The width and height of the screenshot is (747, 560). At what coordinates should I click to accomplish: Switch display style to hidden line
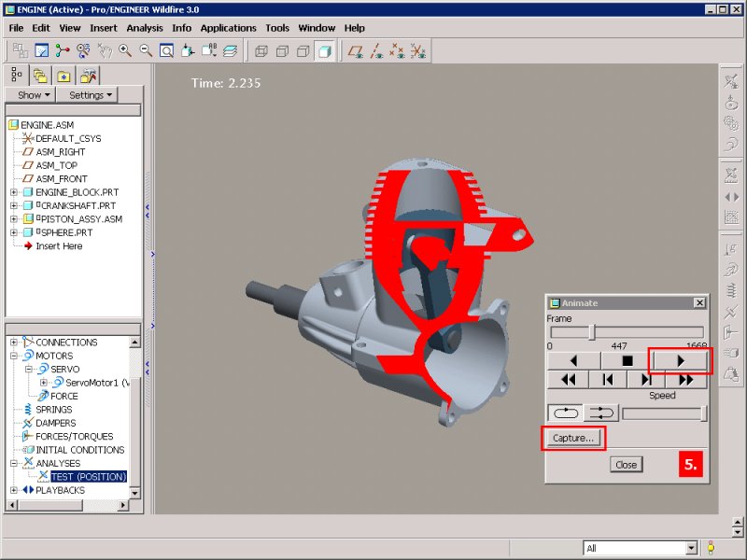(x=282, y=50)
